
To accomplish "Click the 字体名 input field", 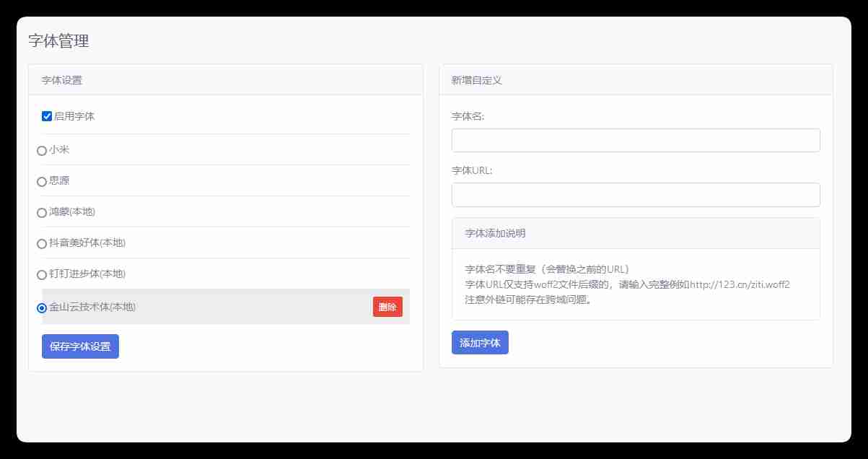I will [x=636, y=139].
